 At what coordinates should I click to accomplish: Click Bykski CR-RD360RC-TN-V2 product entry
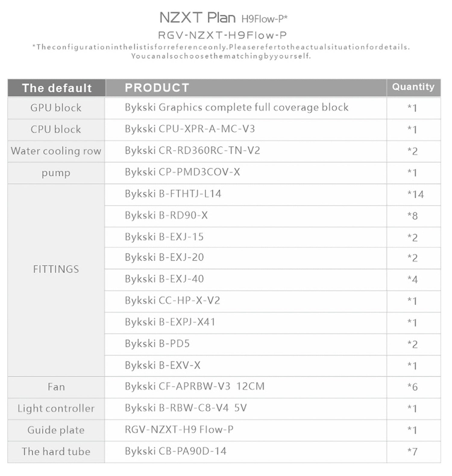click(192, 150)
